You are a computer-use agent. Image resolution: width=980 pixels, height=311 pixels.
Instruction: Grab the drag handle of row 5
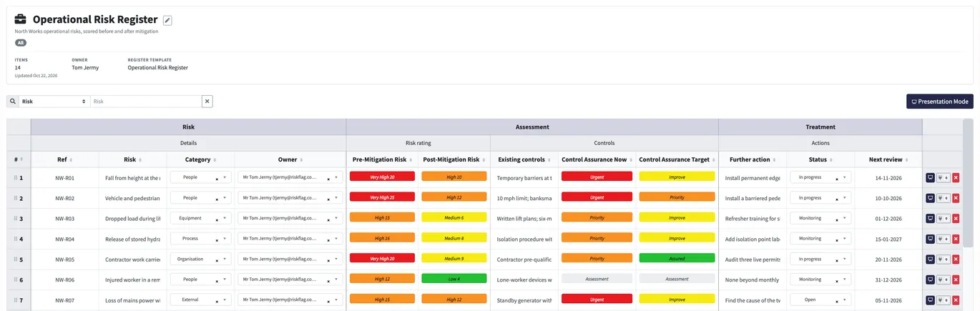click(x=16, y=260)
